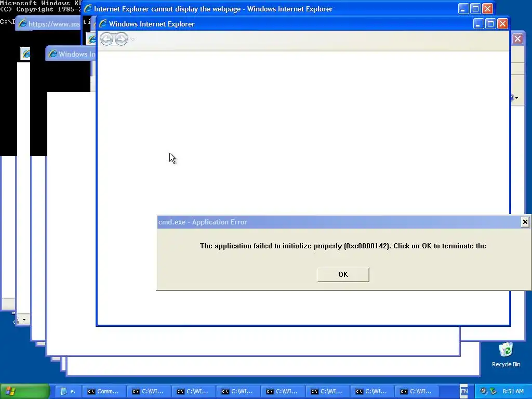
Task: Close the front Windows Internet Explorer window
Action: tap(502, 24)
